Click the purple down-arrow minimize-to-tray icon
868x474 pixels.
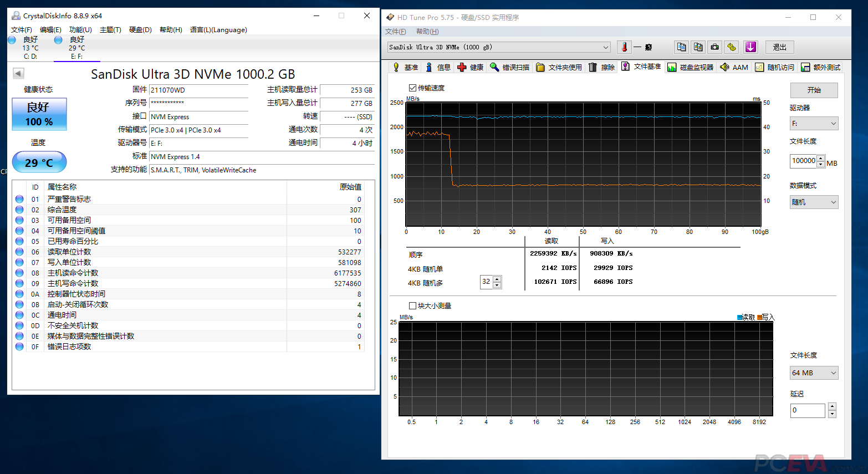coord(750,47)
